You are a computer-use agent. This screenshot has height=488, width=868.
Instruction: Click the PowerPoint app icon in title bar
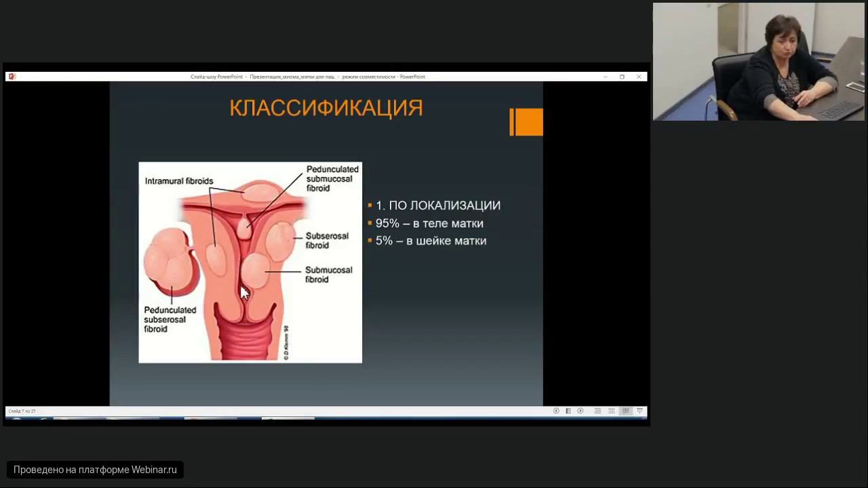[12, 77]
